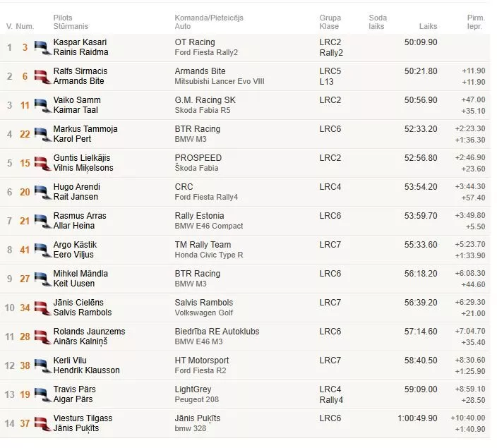Select the OT Racing team name

click(x=195, y=42)
